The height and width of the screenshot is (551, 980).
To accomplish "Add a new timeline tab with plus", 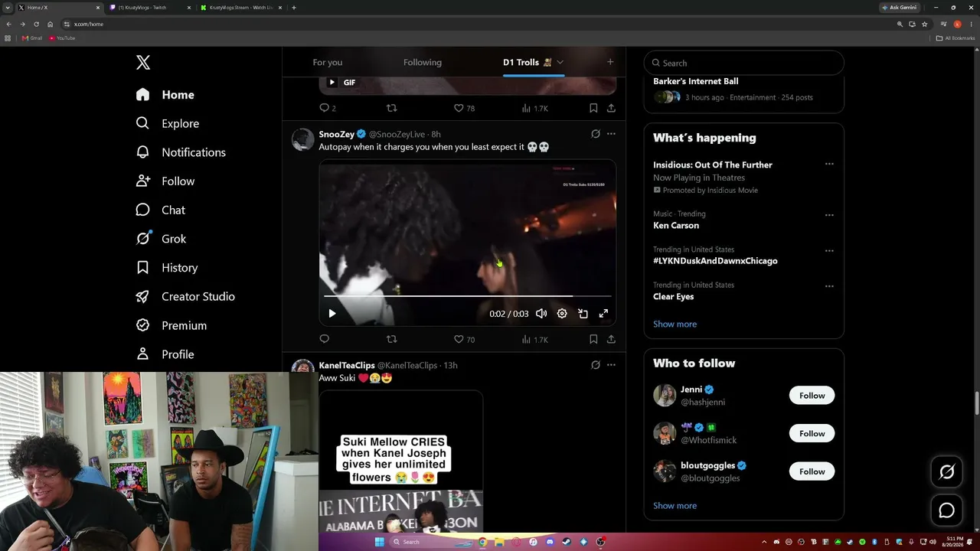I will click(610, 62).
